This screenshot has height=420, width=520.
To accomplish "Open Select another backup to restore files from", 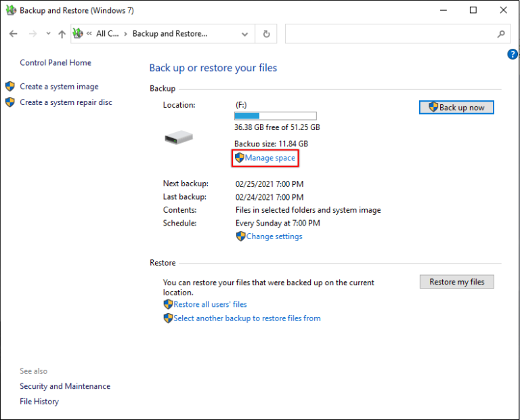I will [247, 318].
